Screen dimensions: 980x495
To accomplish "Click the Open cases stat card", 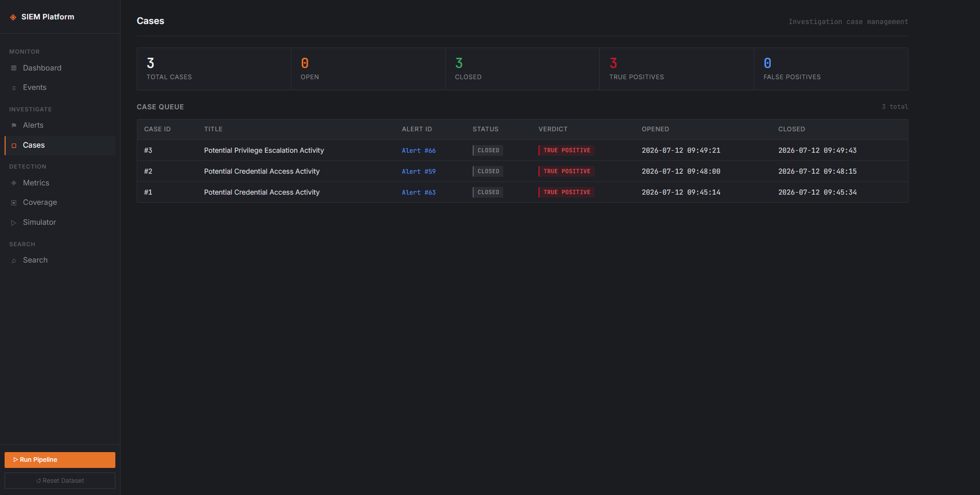I will [x=368, y=69].
